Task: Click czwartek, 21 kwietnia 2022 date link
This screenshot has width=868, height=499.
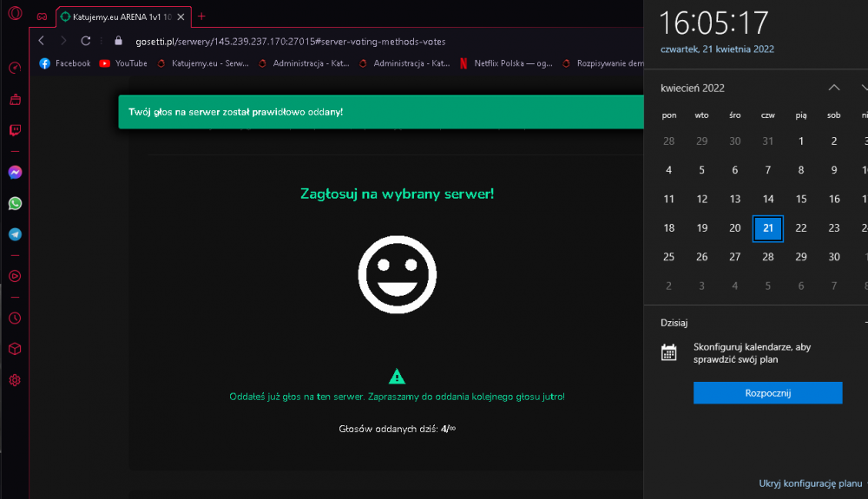Action: coord(718,49)
